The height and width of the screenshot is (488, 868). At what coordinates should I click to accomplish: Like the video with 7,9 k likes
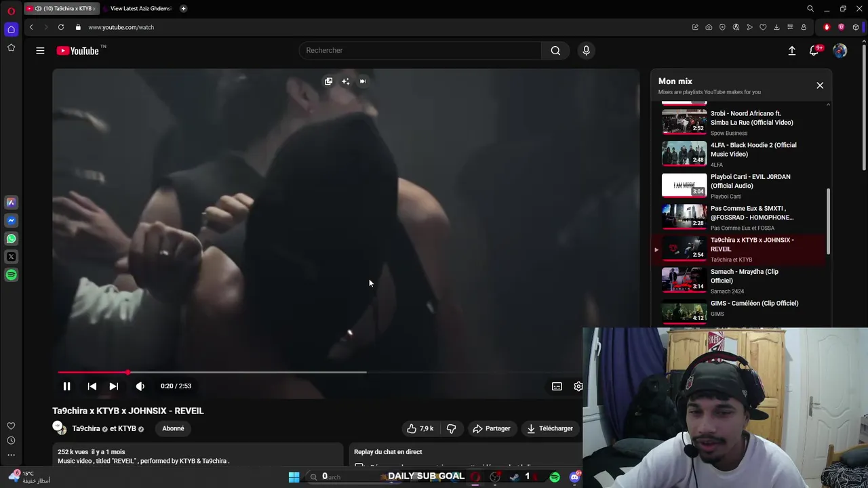tap(420, 428)
